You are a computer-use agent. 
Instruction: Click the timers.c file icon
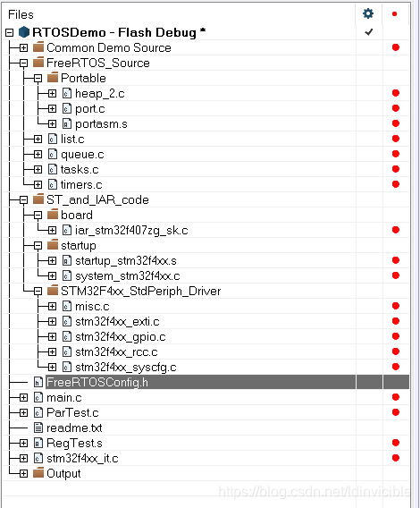(x=53, y=184)
